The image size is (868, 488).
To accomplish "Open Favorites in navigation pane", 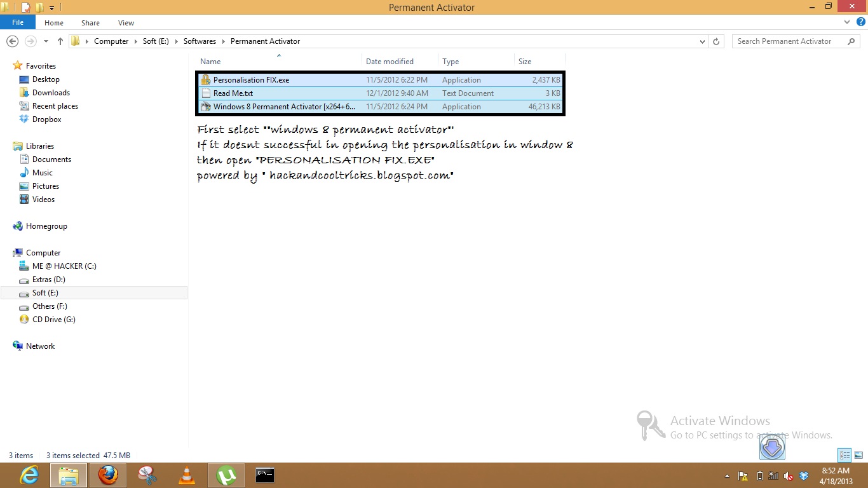I will point(41,66).
